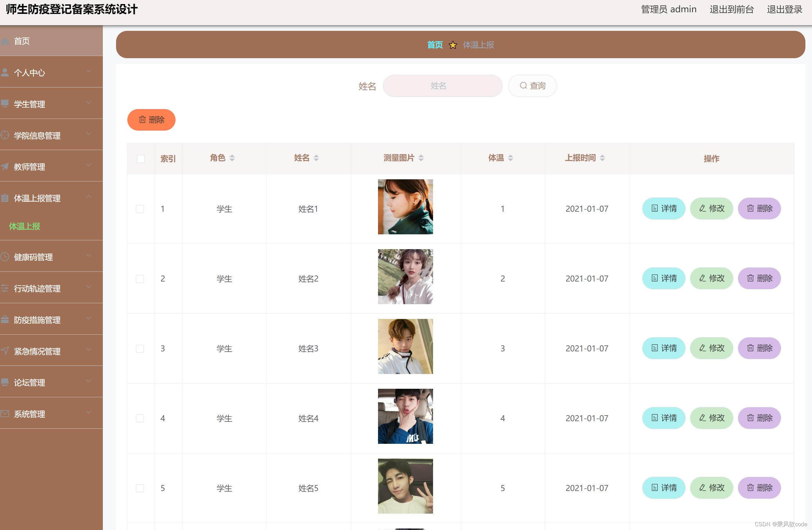Click the clipboard icon beside 体温上报管理
This screenshot has width=812, height=530.
point(5,198)
